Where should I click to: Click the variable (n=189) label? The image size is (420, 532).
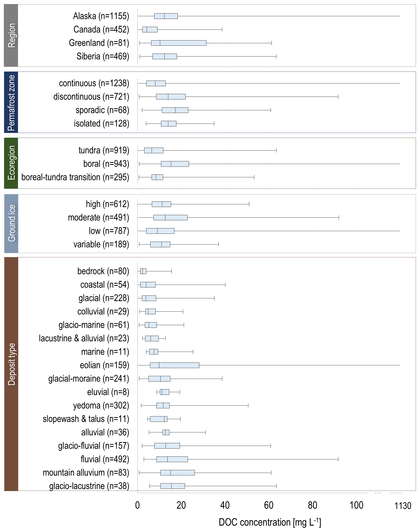[x=101, y=244]
